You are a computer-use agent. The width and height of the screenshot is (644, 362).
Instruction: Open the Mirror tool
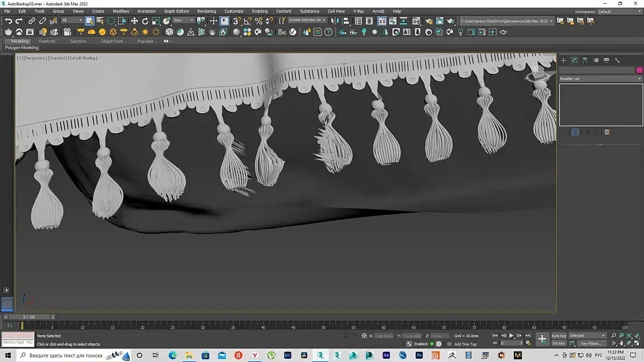point(335,21)
